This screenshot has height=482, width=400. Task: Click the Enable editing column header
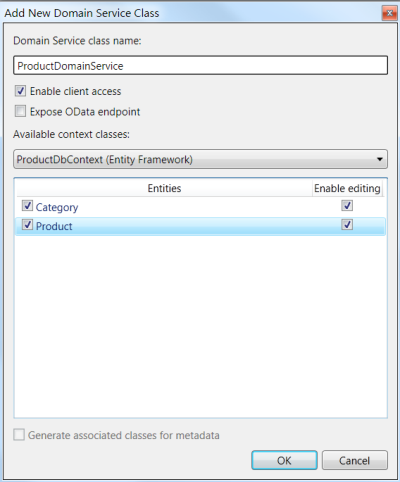tap(347, 188)
